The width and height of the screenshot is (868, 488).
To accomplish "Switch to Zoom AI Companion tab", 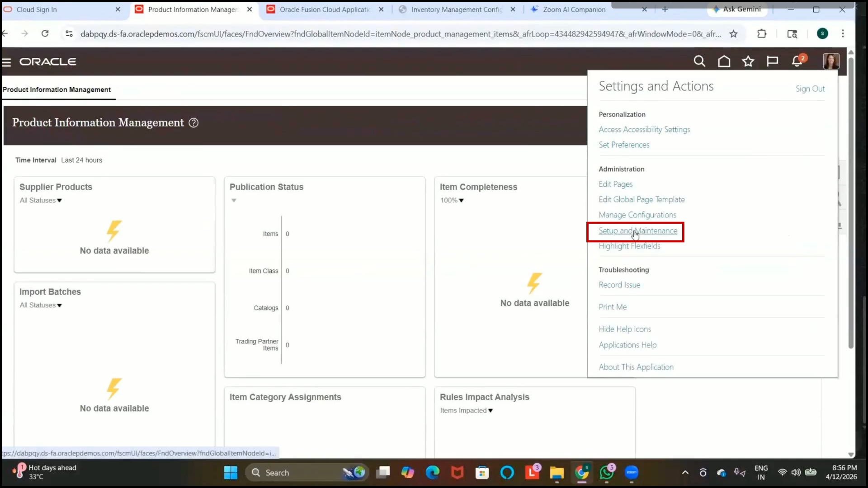I will coord(574,9).
